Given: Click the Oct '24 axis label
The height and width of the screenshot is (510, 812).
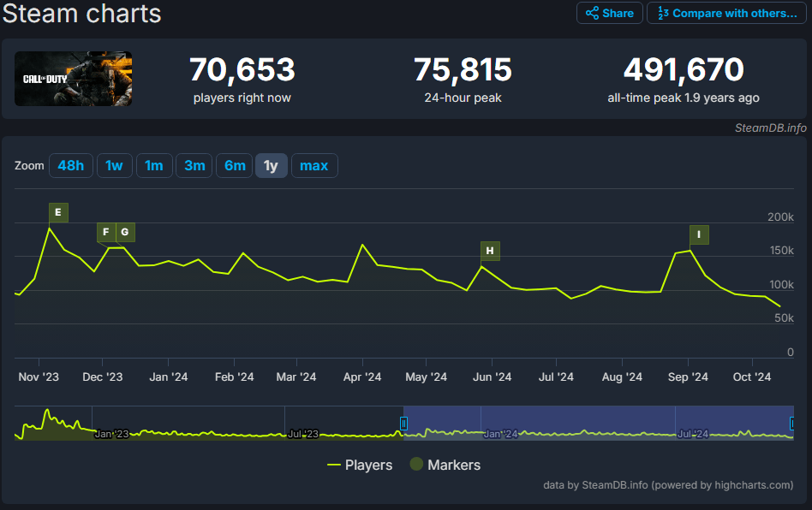Looking at the screenshot, I should click(x=752, y=377).
